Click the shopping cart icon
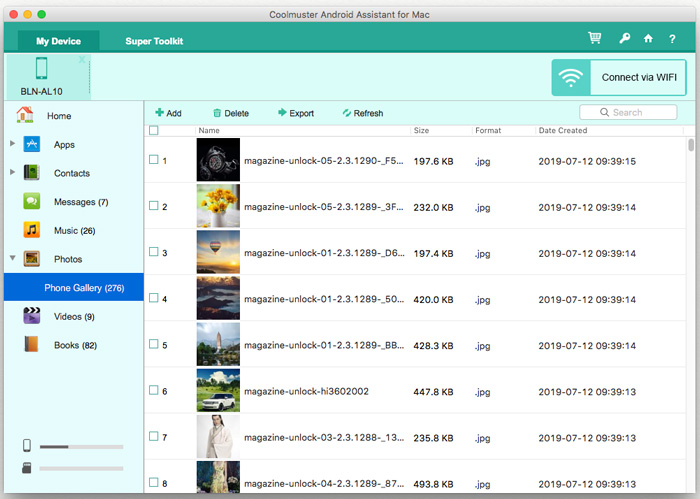Image resolution: width=700 pixels, height=499 pixels. (x=595, y=39)
